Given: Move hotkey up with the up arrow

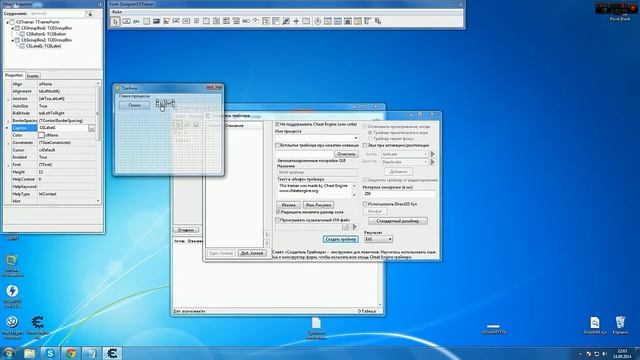Looking at the screenshot, I should [x=267, y=235].
